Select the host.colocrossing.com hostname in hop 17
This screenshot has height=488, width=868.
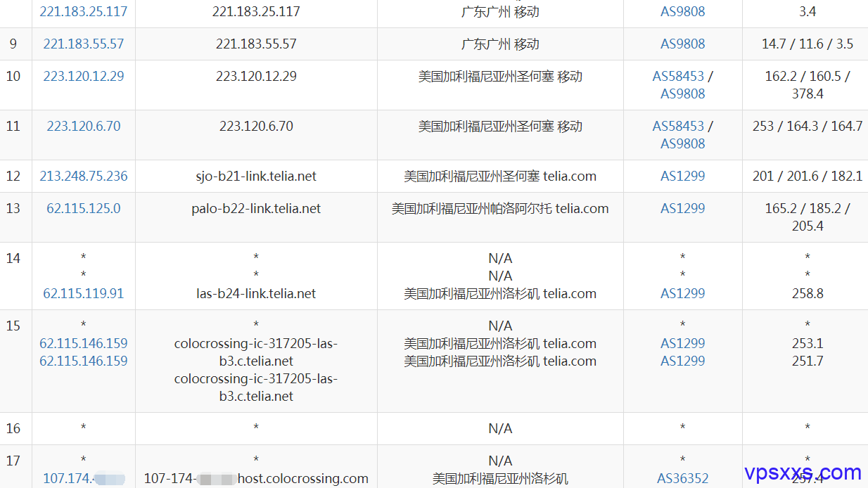[x=256, y=478]
